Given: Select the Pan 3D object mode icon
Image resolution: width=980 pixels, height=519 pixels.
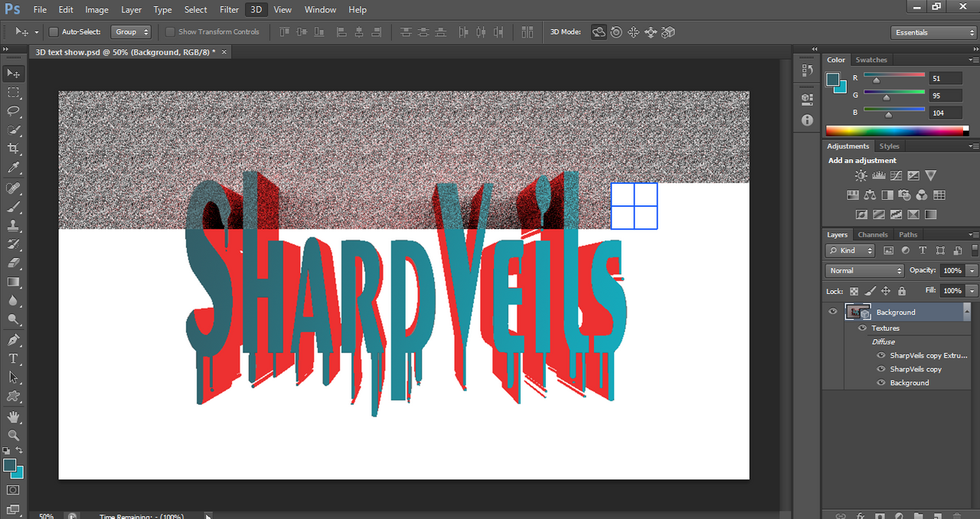Looking at the screenshot, I should click(x=633, y=32).
